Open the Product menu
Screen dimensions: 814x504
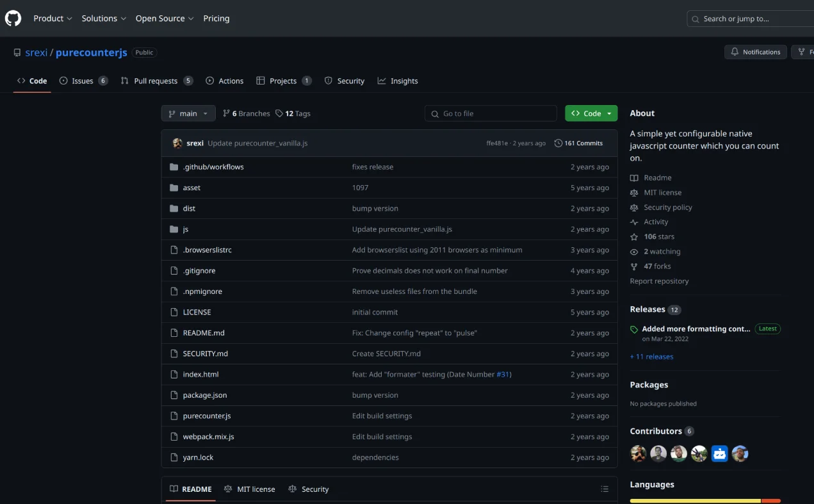(53, 19)
